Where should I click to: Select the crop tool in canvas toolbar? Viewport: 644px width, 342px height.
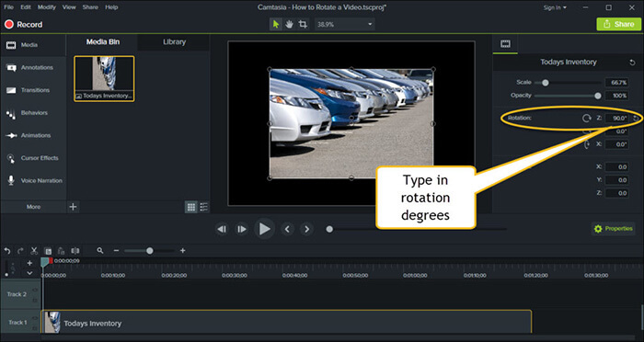(303, 24)
